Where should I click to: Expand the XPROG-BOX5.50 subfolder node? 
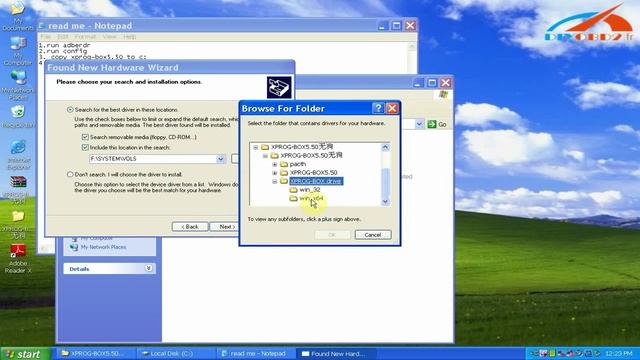pyautogui.click(x=275, y=173)
